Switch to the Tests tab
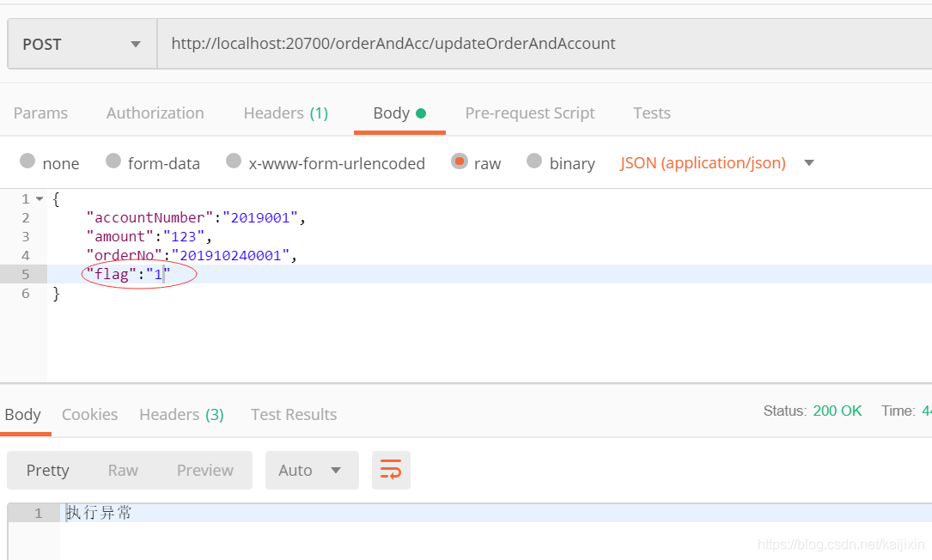The height and width of the screenshot is (560, 932). pyautogui.click(x=651, y=113)
